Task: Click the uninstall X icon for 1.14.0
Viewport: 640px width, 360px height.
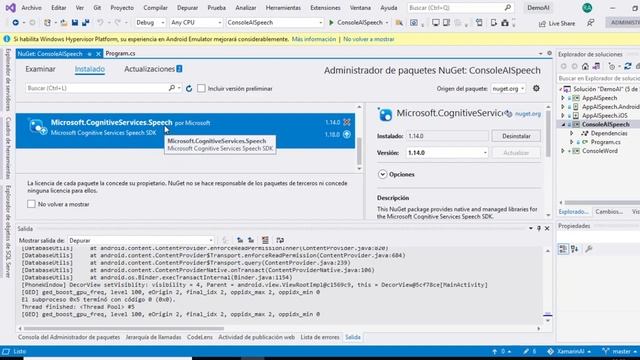Action: 347,122
